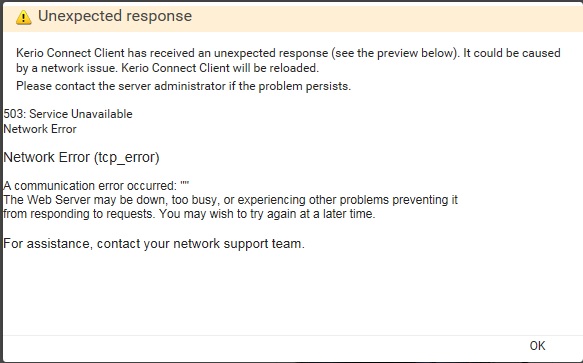Click "The Web Server may be down" line
Image resolution: width=583 pixels, height=363 pixels.
[230, 200]
